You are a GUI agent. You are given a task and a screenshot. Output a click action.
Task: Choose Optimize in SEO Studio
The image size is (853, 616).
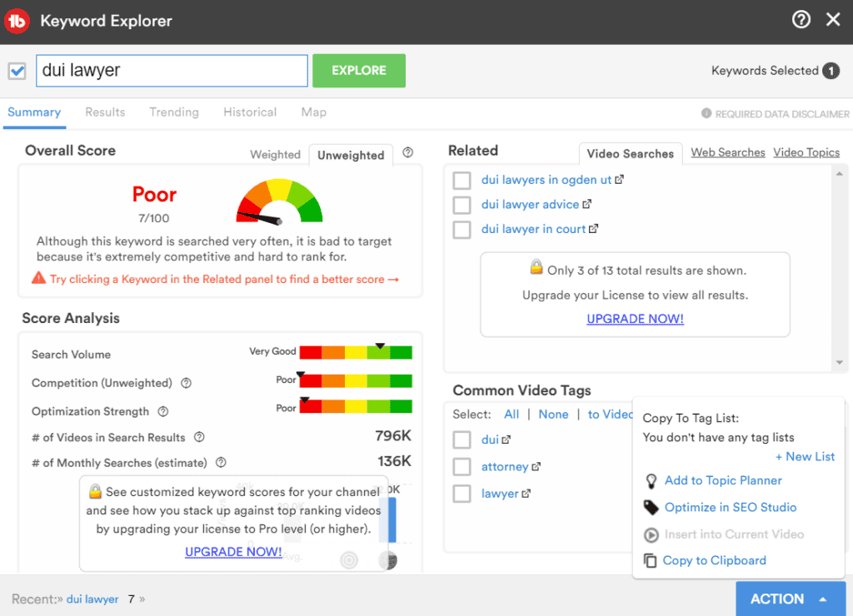(x=731, y=507)
